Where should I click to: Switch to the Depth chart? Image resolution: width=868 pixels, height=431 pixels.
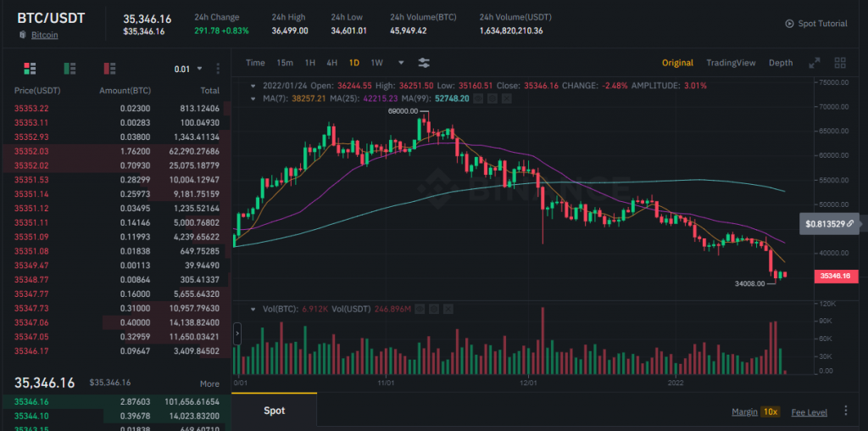pos(781,63)
